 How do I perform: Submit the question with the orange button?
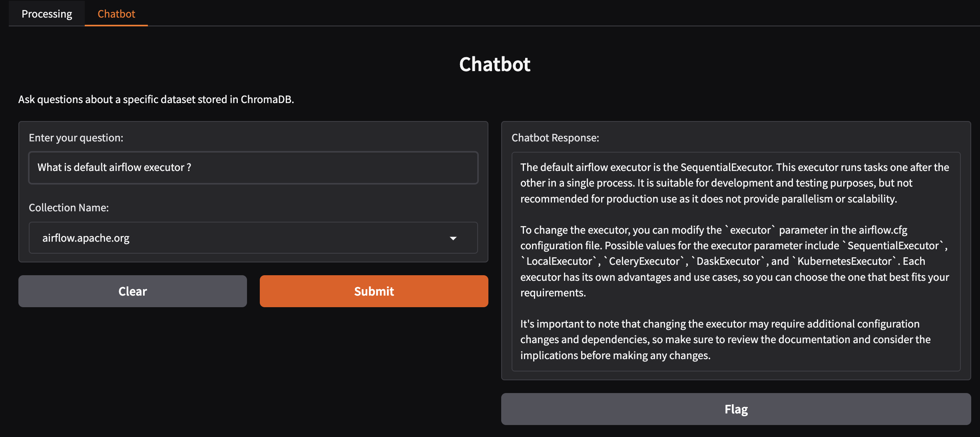pyautogui.click(x=374, y=291)
